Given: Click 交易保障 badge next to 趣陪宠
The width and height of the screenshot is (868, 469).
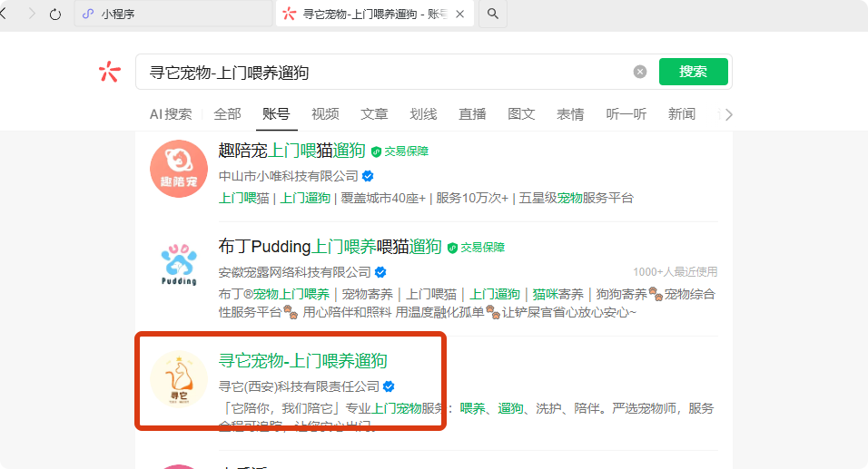Looking at the screenshot, I should (399, 151).
